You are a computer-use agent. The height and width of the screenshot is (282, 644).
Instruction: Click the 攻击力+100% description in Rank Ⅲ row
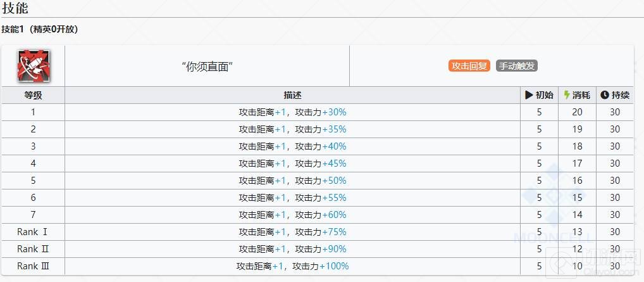tap(292, 266)
